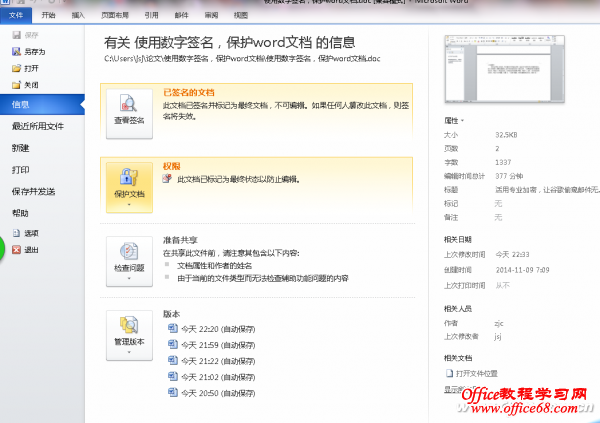Exit Word via the 退出 icon

[15, 249]
